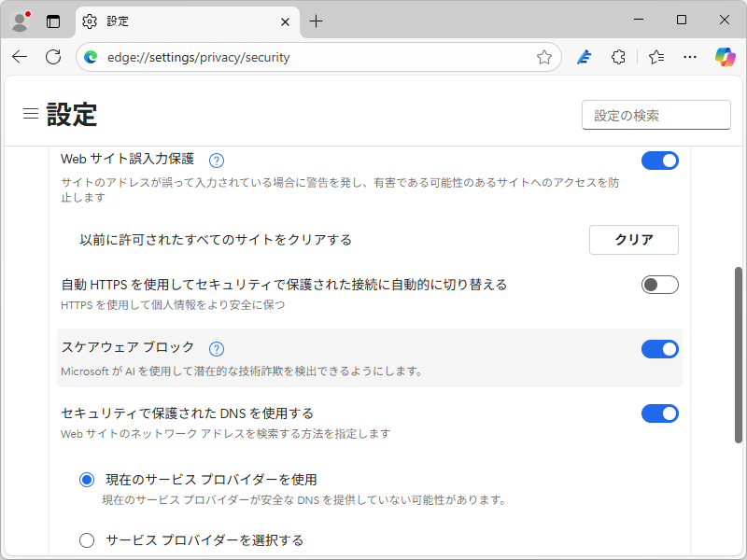The image size is (747, 560).
Task: Add current page to favorites via address bar star
Action: tap(544, 57)
